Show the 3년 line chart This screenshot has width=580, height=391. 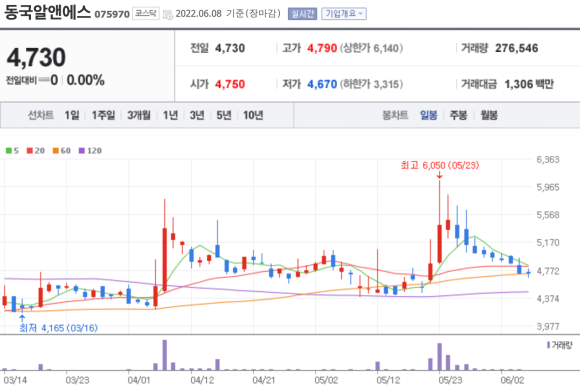coord(197,115)
